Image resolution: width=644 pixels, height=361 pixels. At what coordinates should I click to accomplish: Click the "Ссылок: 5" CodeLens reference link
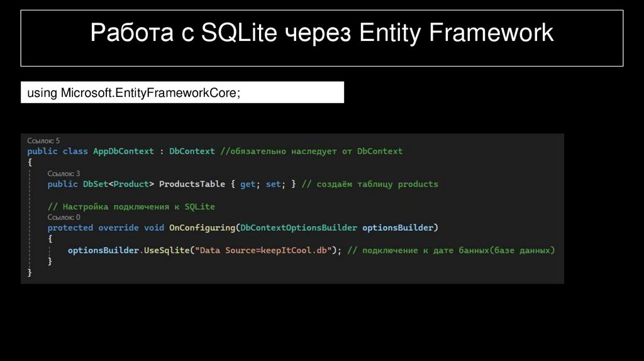[43, 141]
